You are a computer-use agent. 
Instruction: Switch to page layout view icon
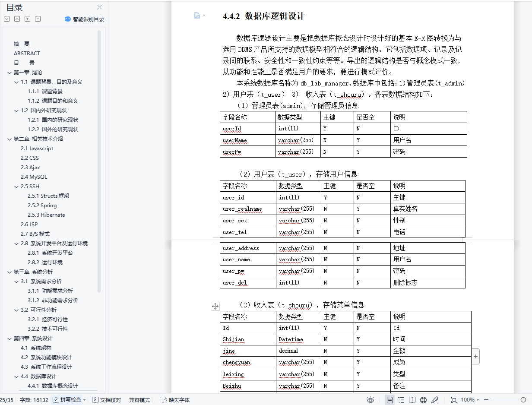390,400
